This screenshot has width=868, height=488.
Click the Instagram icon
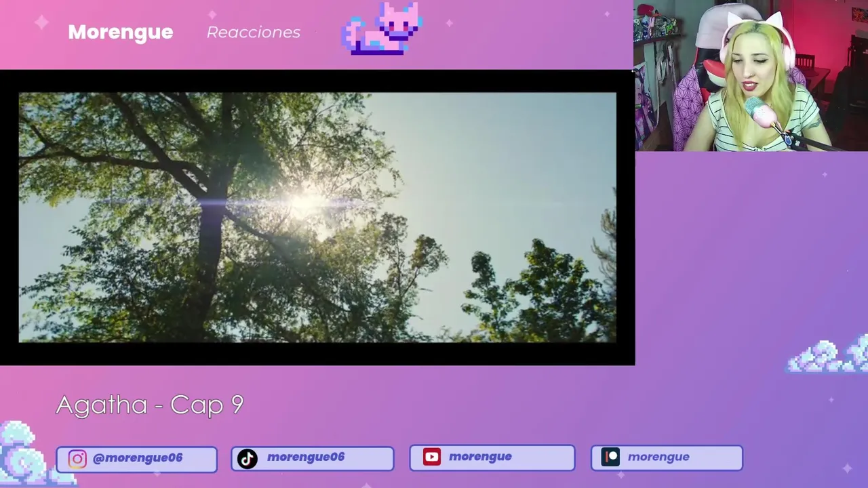click(77, 459)
